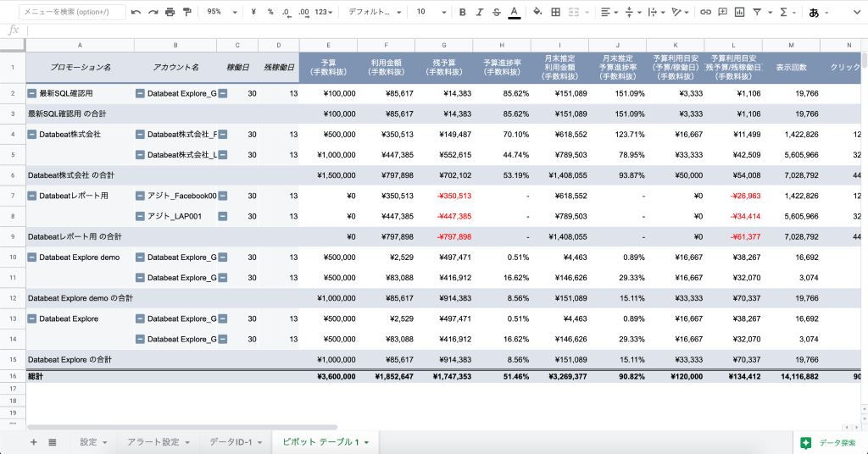Insert a comment using the toolbar icon

(722, 12)
